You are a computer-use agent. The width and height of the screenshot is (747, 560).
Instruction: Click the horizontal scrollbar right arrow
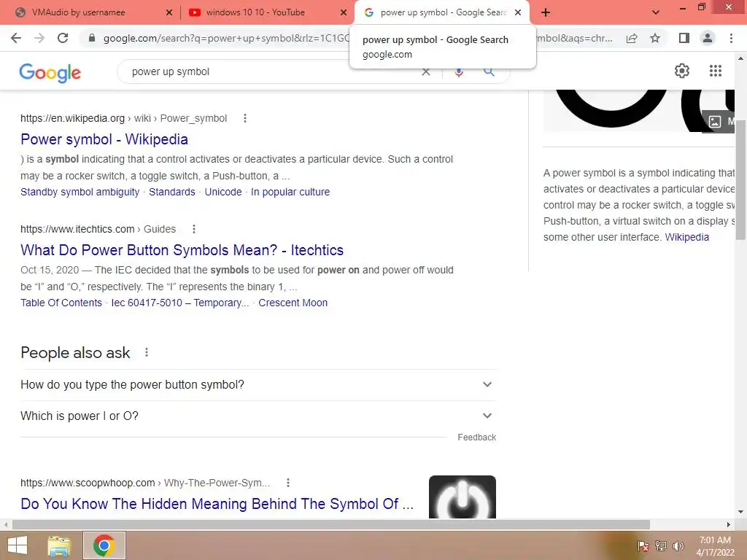[x=729, y=524]
